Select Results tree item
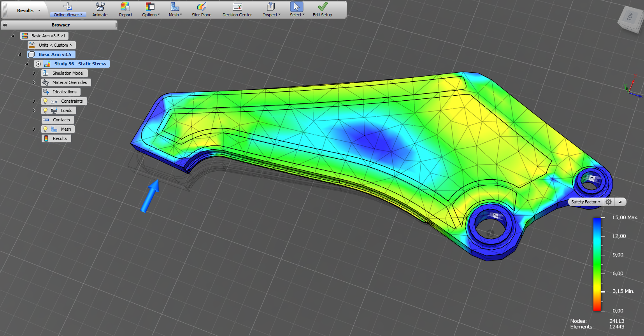The width and height of the screenshot is (644, 336). click(56, 138)
